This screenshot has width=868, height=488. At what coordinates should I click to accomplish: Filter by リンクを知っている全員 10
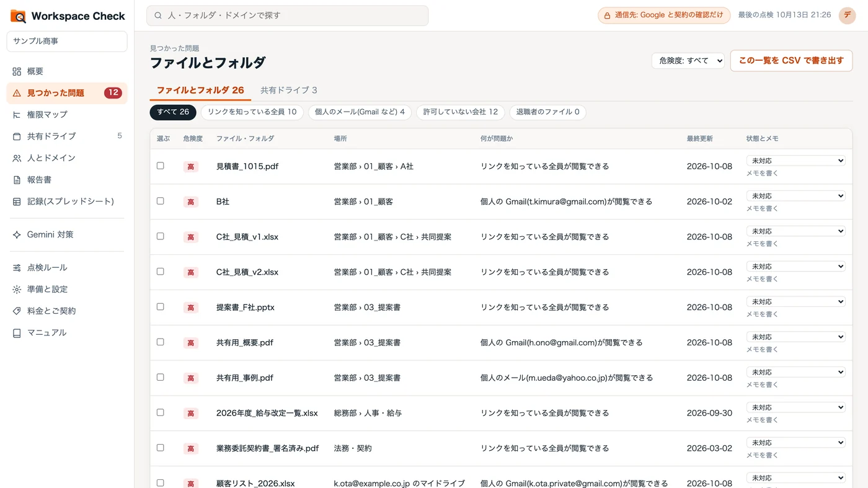click(x=252, y=112)
